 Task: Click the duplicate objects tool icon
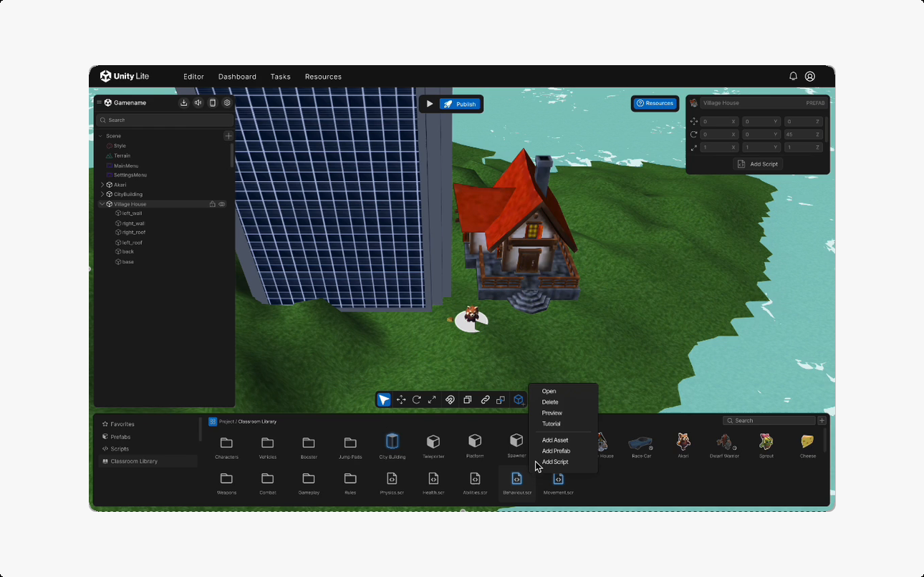coord(467,400)
